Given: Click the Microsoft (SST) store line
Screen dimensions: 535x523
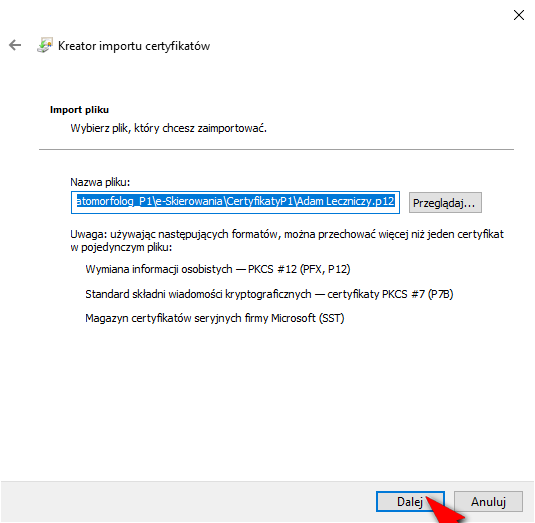Looking at the screenshot, I should point(215,318).
